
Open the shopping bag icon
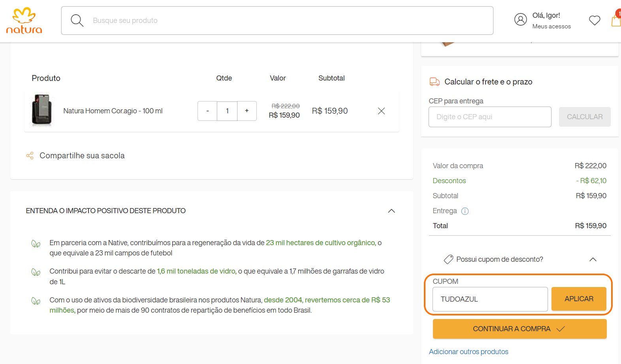pyautogui.click(x=616, y=21)
